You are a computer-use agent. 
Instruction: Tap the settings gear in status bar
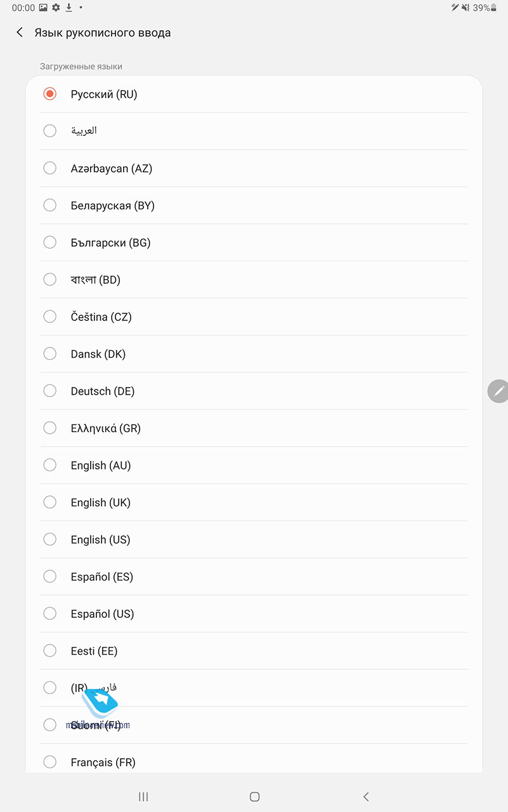pos(56,8)
